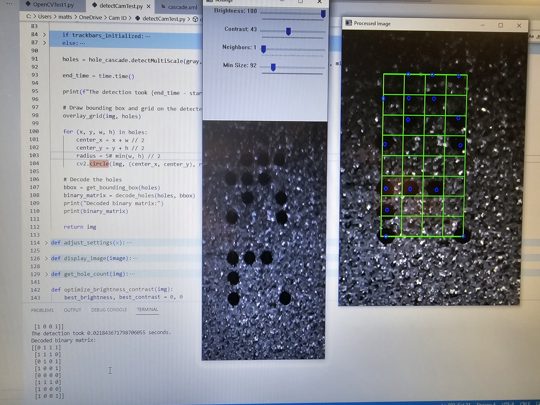Click the 'for (x, y, w, h) in holes:' line
The width and height of the screenshot is (540, 405).
click(x=105, y=132)
